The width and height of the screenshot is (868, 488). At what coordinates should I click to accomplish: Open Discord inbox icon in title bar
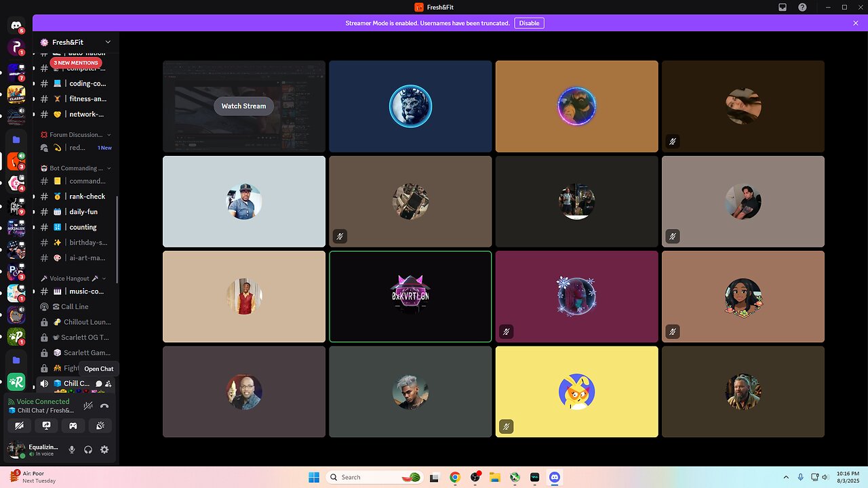tap(783, 7)
